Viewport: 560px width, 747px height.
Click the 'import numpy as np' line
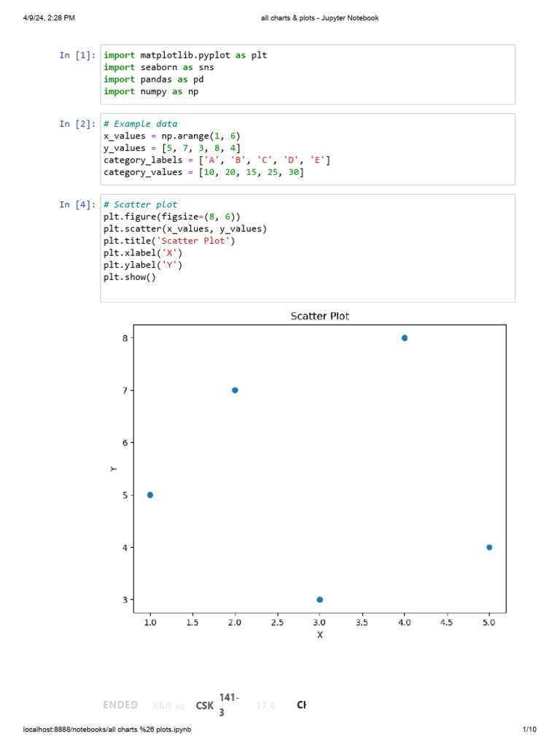click(150, 91)
